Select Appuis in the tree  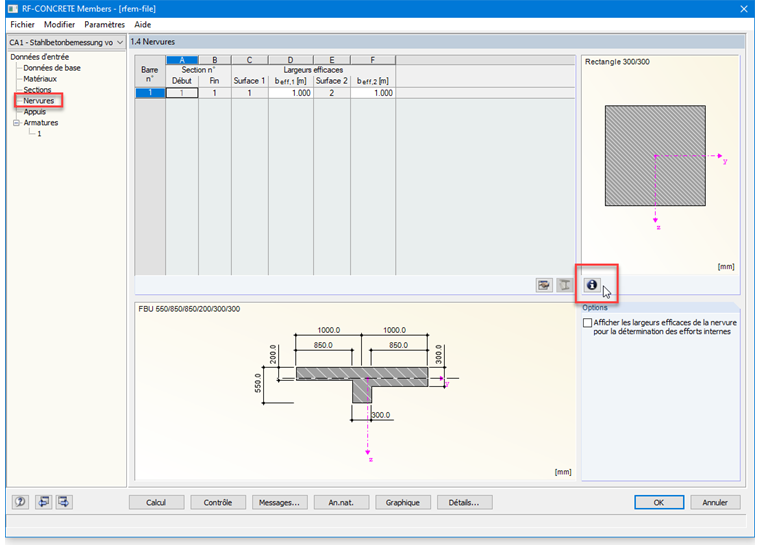pyautogui.click(x=35, y=112)
